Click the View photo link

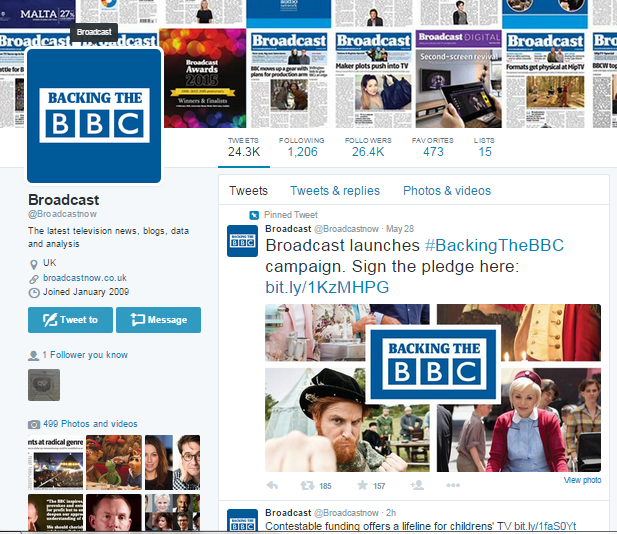[x=582, y=480]
